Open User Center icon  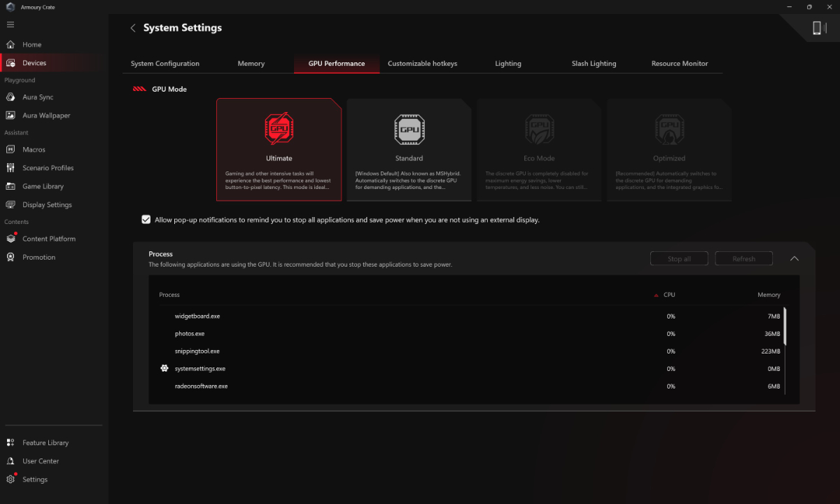coord(10,461)
